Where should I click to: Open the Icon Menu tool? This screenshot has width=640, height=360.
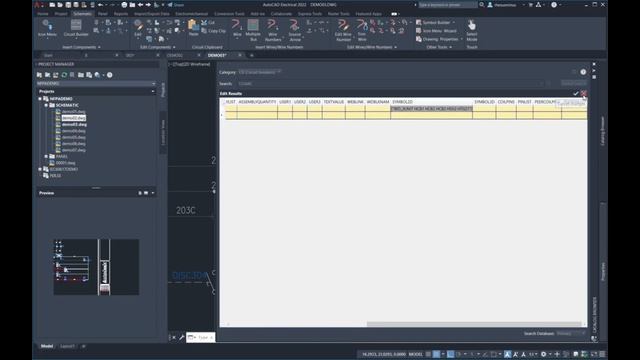click(47, 28)
